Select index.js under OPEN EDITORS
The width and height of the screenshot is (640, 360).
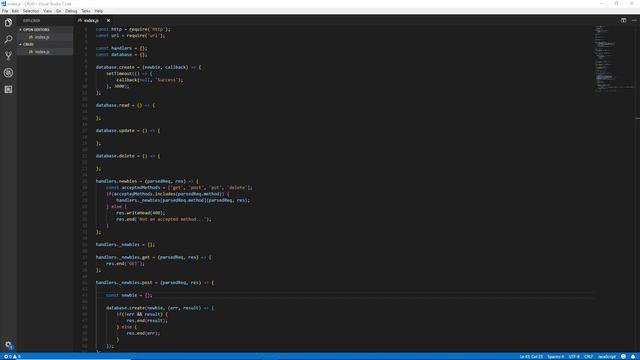[x=42, y=37]
